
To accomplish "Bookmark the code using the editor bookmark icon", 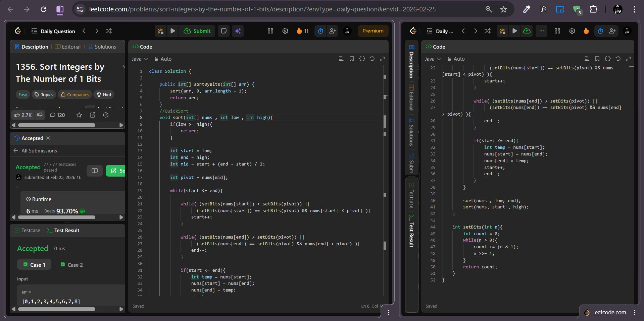I will [x=351, y=59].
